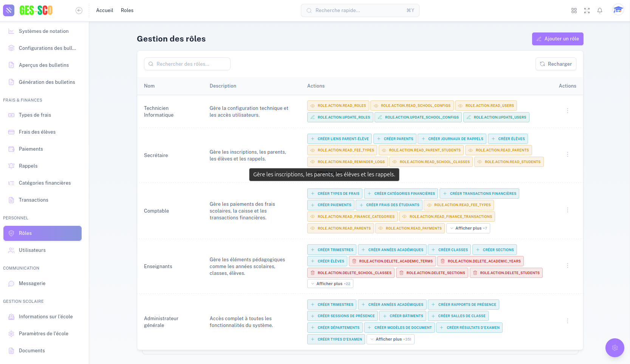Toggle visibility of ROLE.ACTION.READ_ROLES permission
Image resolution: width=630 pixels, height=364 pixels.
[x=313, y=105]
